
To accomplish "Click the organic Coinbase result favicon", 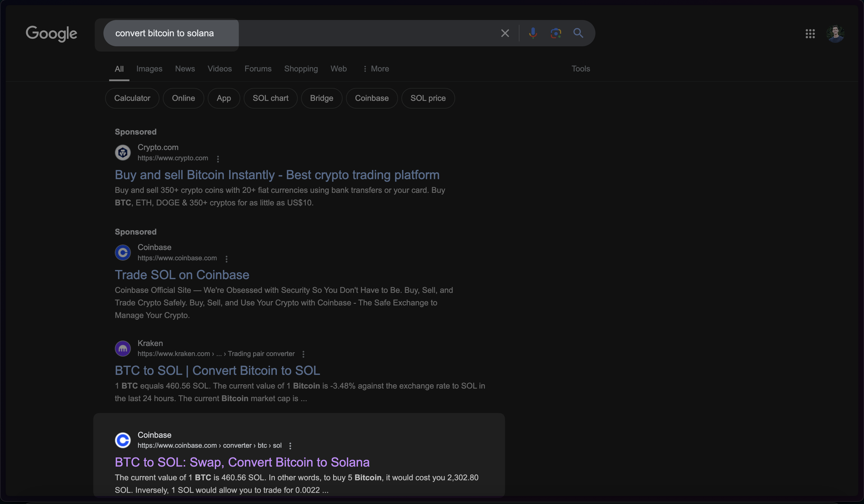I will [x=123, y=440].
